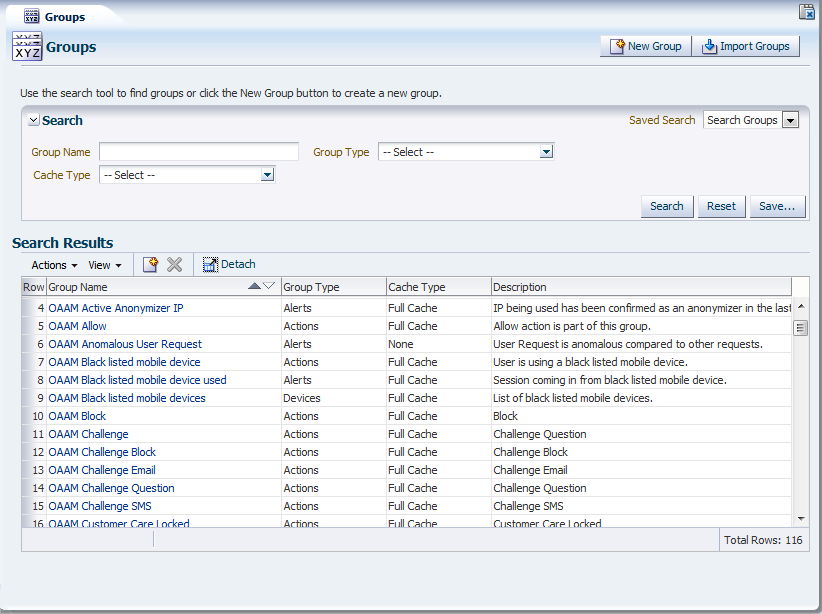This screenshot has height=614, width=822.
Task: Open the Group Type dropdown
Action: (546, 152)
